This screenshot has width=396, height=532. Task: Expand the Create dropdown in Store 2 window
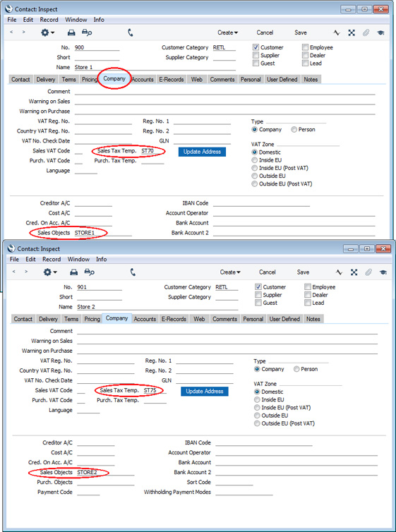click(x=230, y=272)
